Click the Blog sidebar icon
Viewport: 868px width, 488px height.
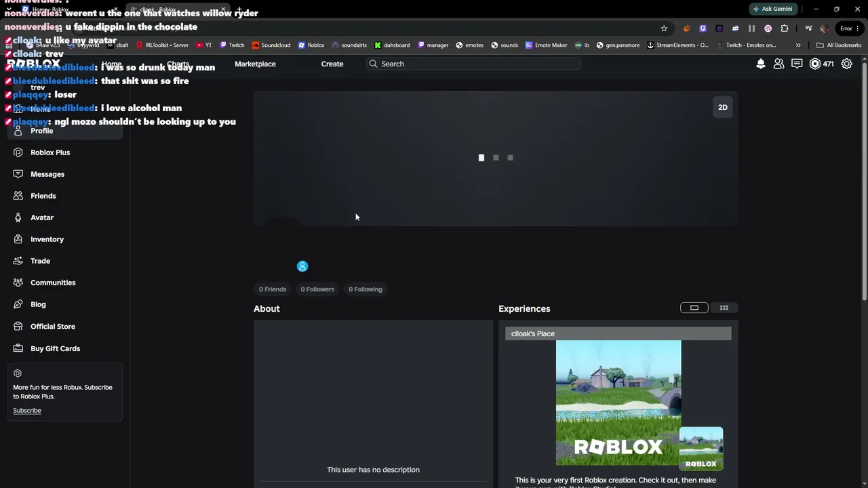coord(18,304)
